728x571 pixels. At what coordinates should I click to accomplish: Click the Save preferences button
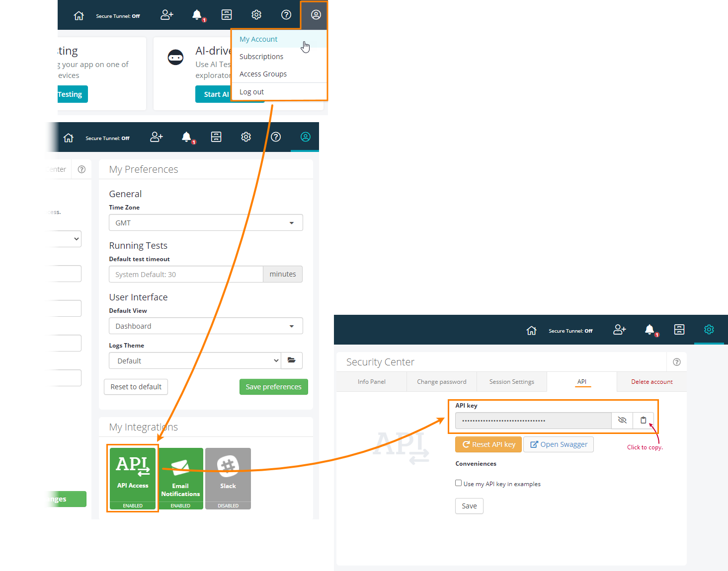click(273, 387)
